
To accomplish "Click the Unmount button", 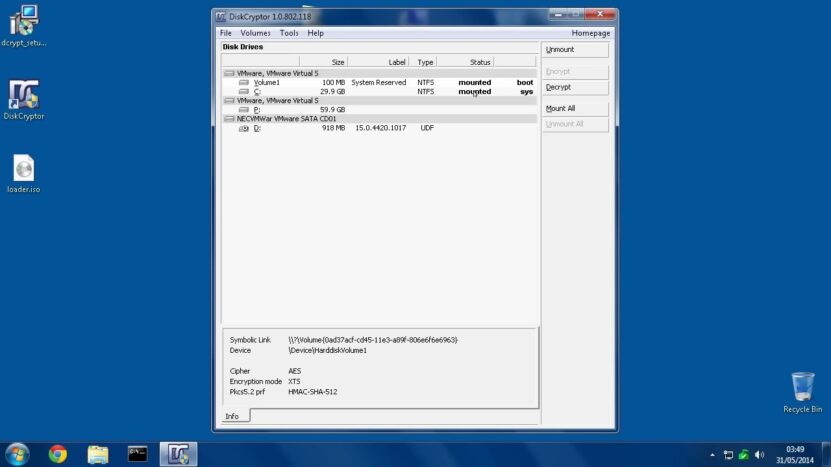I will pos(575,50).
